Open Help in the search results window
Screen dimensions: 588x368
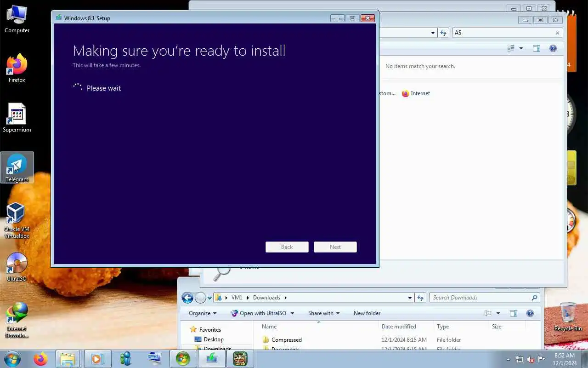(x=553, y=48)
